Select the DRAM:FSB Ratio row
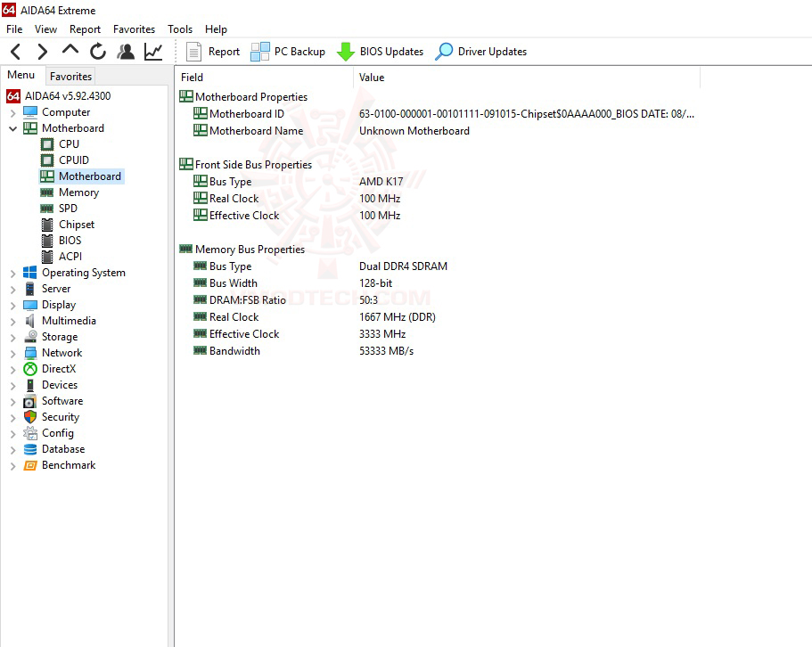Screen dimensions: 812x647 tap(438, 300)
